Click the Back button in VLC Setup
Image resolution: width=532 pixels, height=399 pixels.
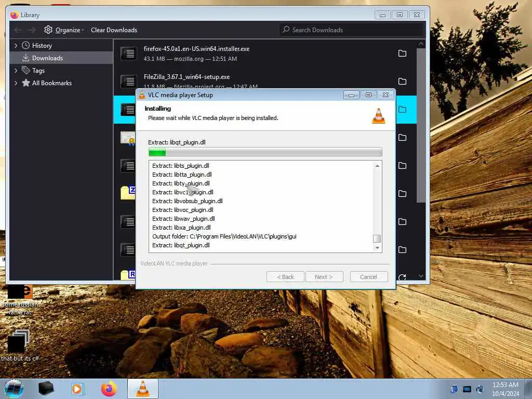pyautogui.click(x=285, y=277)
